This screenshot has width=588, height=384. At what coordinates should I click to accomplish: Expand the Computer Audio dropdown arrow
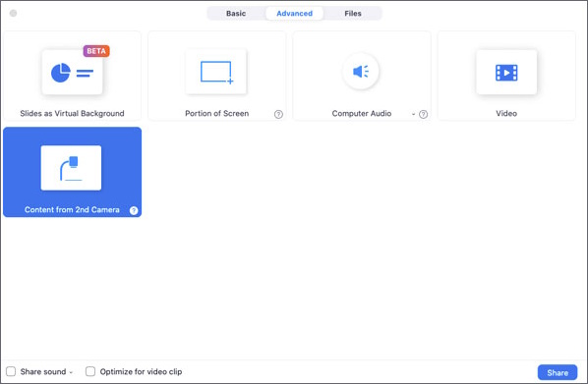pyautogui.click(x=413, y=114)
